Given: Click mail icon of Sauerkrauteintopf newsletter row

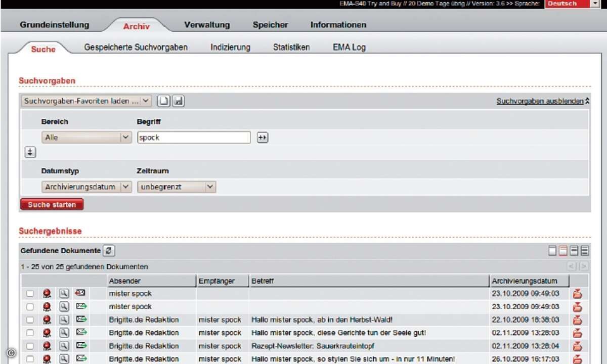Looking at the screenshot, I should click(x=81, y=346).
